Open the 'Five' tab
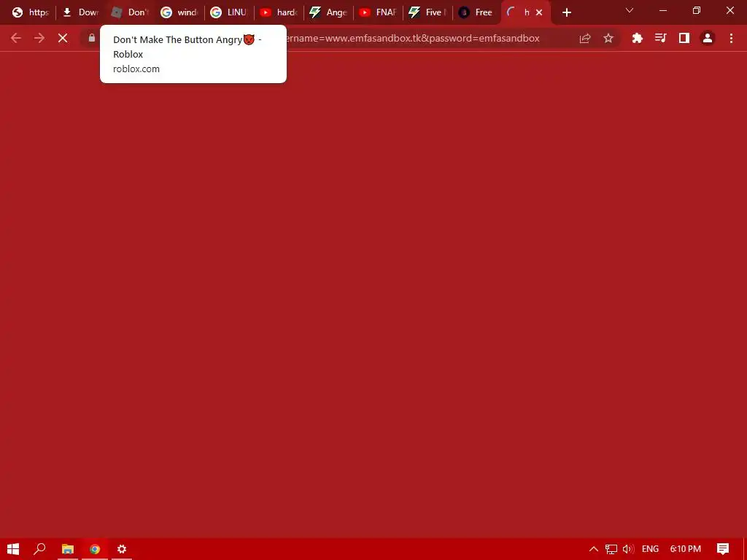This screenshot has height=560, width=747. click(x=427, y=12)
